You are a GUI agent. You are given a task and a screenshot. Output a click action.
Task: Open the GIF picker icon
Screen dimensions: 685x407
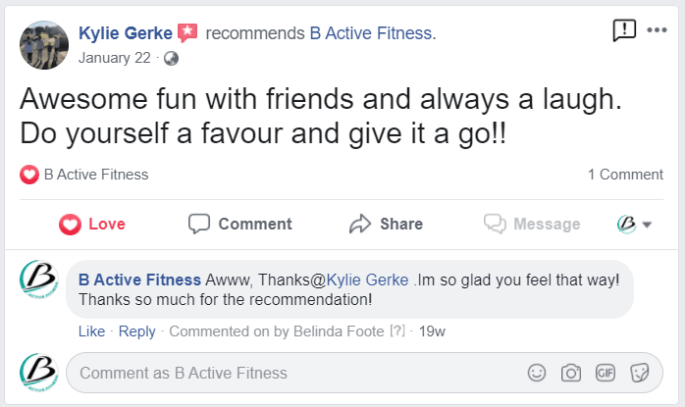[x=605, y=373]
